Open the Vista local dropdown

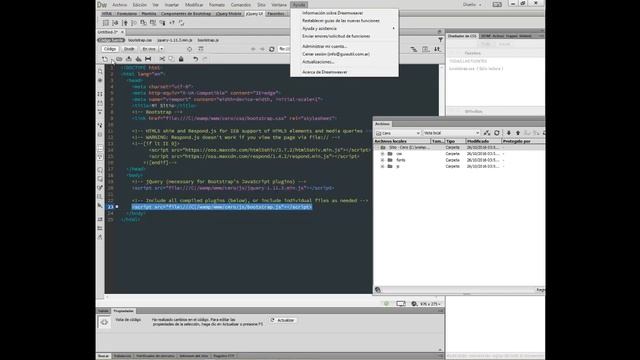[451, 133]
